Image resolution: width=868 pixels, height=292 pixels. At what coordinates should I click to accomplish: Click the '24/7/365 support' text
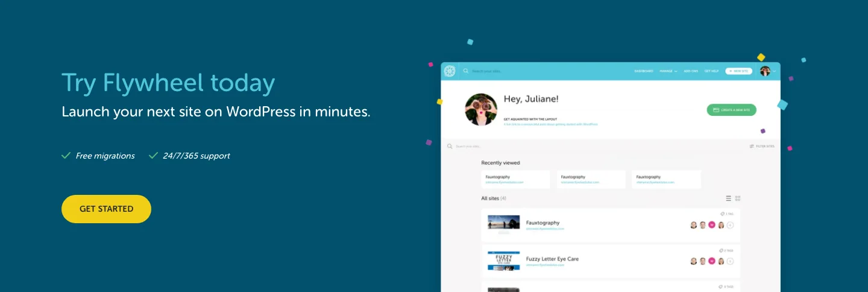point(197,156)
